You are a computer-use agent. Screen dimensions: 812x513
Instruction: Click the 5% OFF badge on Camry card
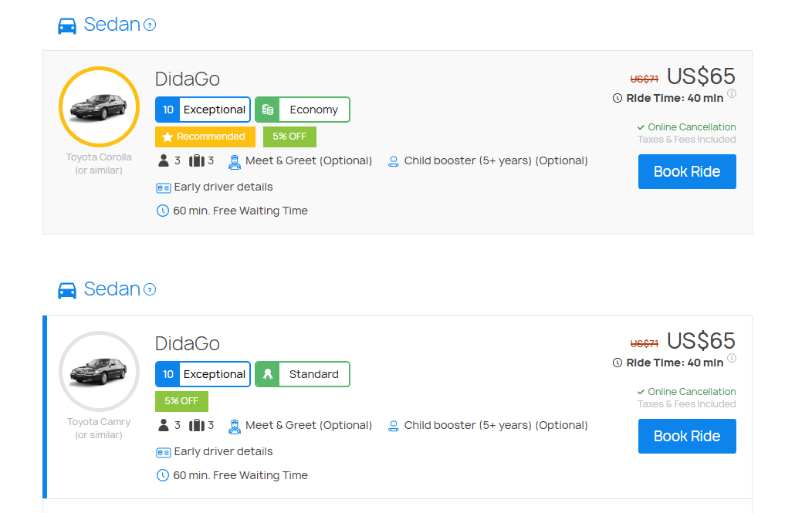pyautogui.click(x=181, y=401)
